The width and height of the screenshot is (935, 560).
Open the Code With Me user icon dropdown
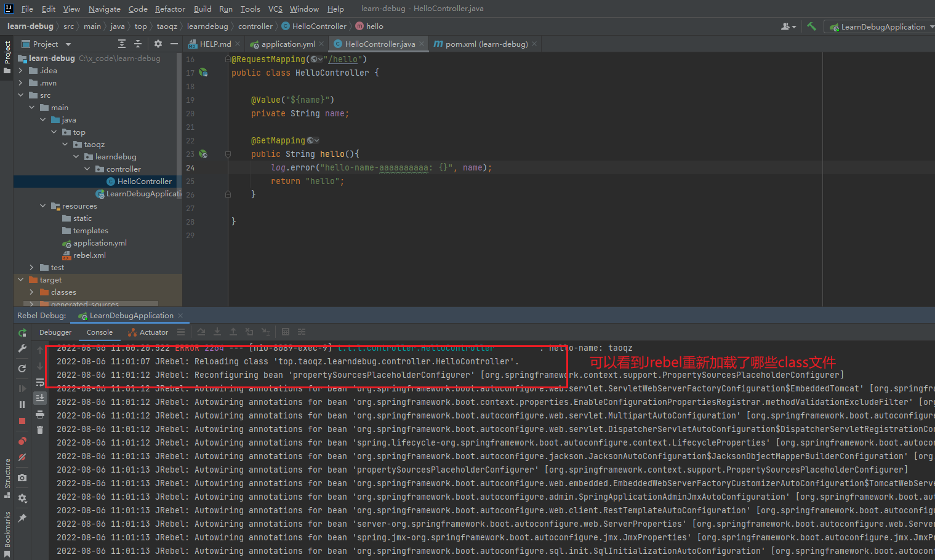[x=788, y=26]
